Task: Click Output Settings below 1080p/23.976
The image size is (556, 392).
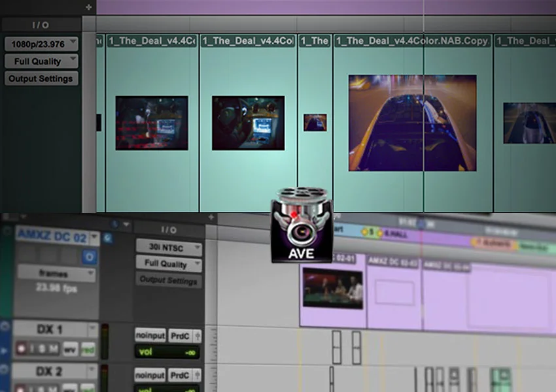Action: tap(41, 78)
